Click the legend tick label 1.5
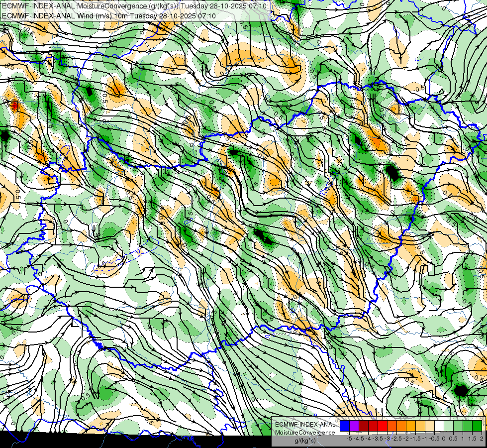487x448 pixels. click(472, 439)
